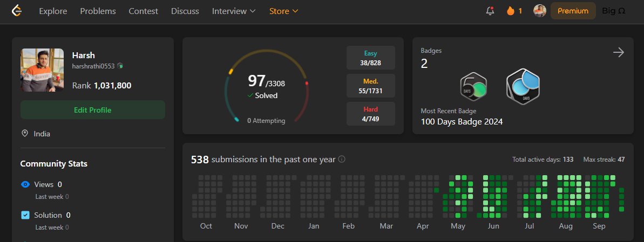
Task: Navigate to Discuss
Action: [185, 11]
